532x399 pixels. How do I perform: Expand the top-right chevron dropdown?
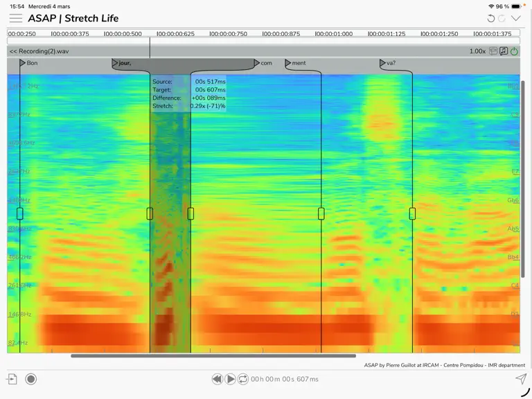(515, 18)
